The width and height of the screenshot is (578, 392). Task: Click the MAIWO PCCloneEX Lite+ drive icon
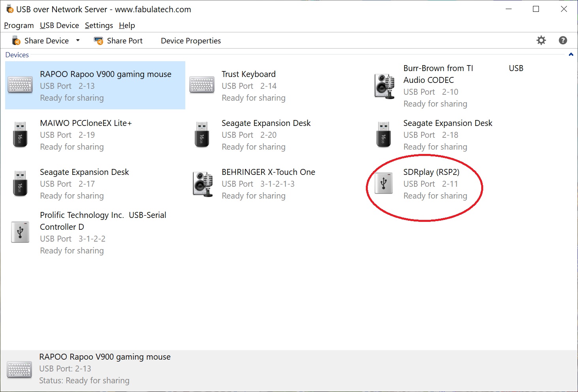[x=20, y=135]
